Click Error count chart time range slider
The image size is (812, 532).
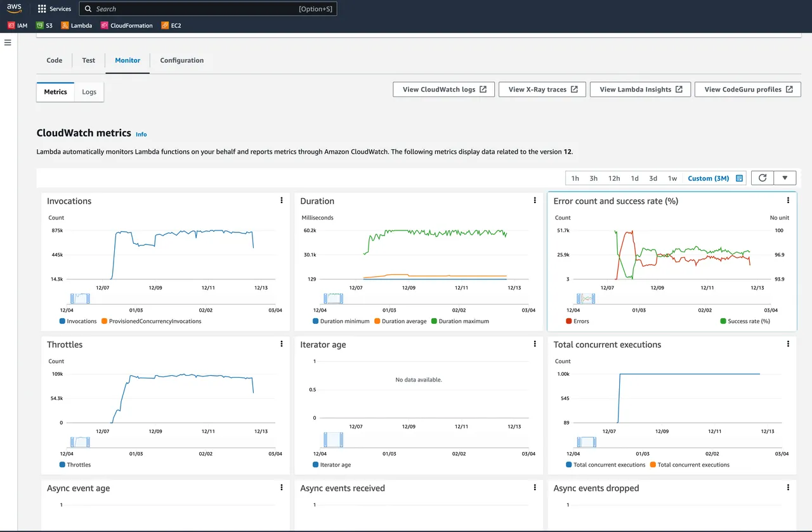click(x=587, y=298)
